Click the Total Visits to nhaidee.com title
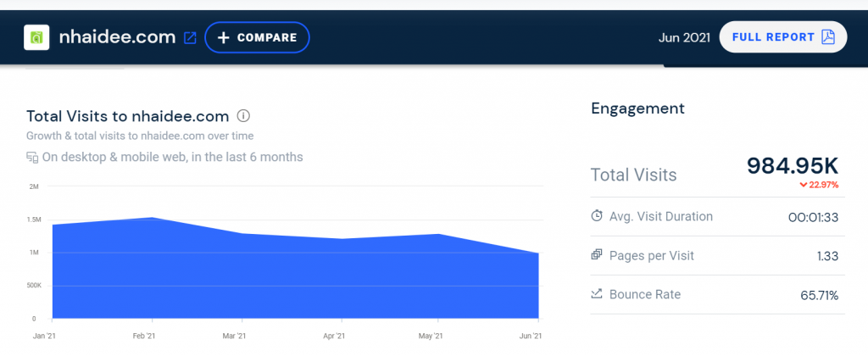The image size is (868, 356). tap(127, 116)
